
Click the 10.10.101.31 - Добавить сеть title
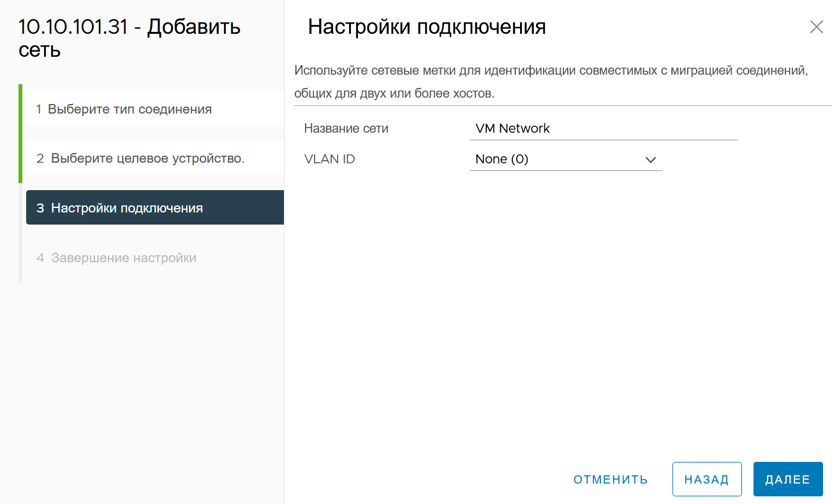pos(130,38)
